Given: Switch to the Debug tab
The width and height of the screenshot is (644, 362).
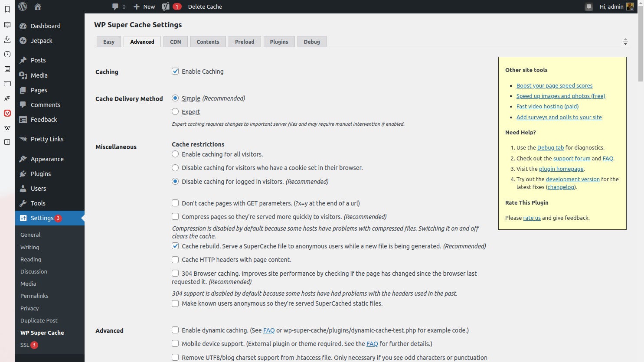Looking at the screenshot, I should click(x=312, y=42).
